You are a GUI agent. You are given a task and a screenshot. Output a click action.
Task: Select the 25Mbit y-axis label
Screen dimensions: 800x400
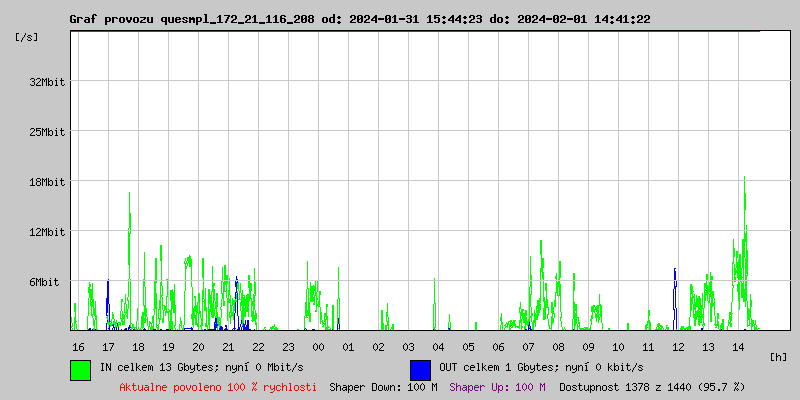tap(47, 132)
